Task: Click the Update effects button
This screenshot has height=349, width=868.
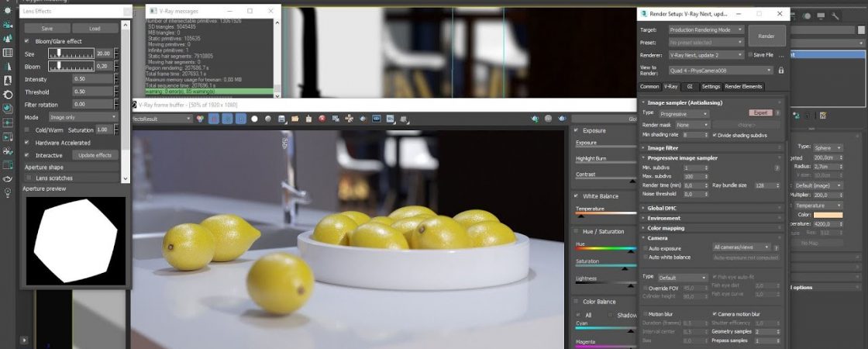Action: pos(95,155)
